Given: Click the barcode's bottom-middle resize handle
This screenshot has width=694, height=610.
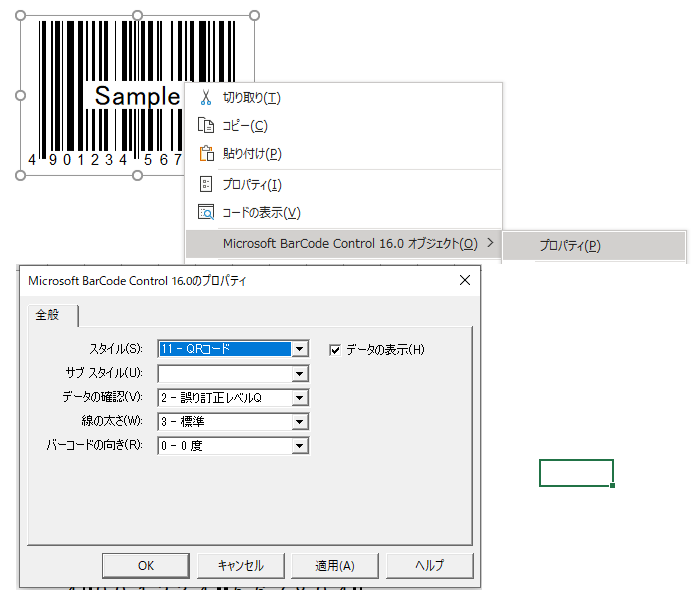Looking at the screenshot, I should click(x=137, y=175).
